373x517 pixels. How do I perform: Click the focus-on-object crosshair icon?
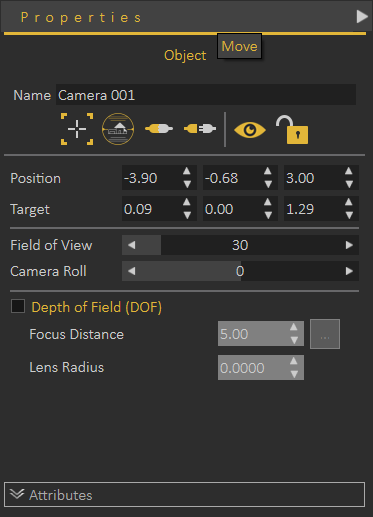(x=77, y=129)
